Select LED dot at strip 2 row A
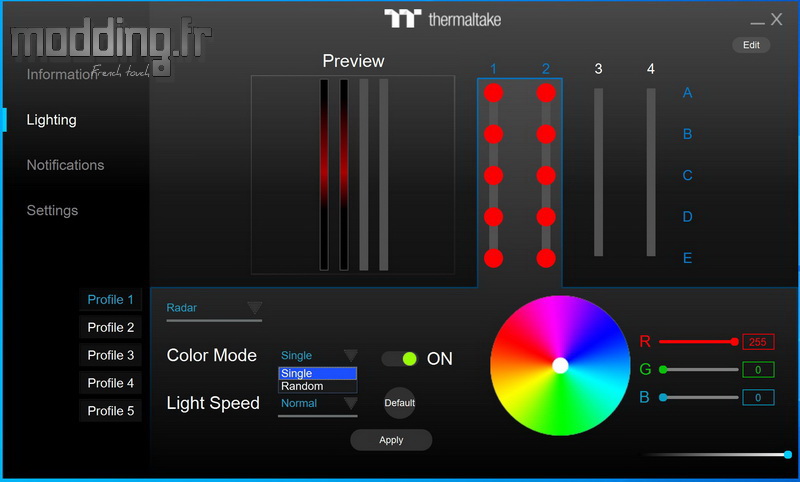 click(x=546, y=93)
